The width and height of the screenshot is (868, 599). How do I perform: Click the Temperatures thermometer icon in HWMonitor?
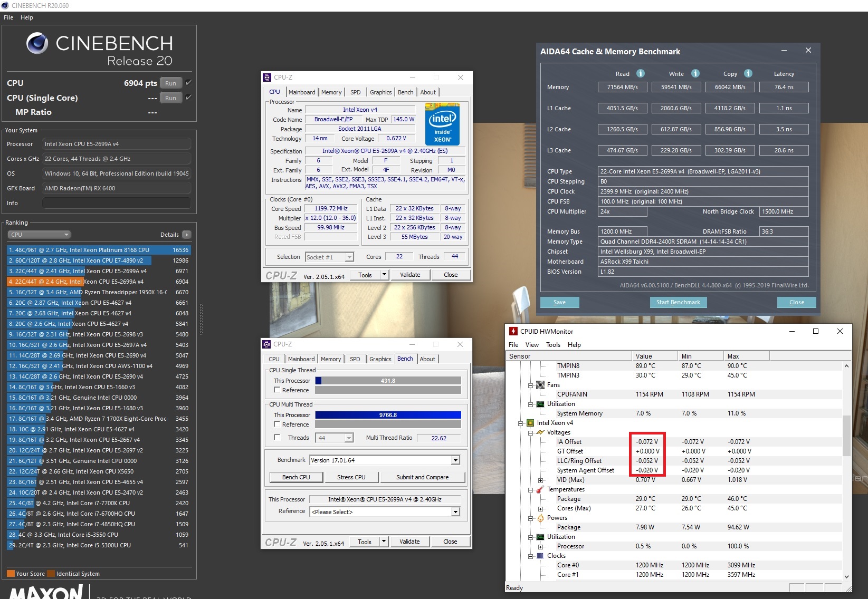point(540,489)
